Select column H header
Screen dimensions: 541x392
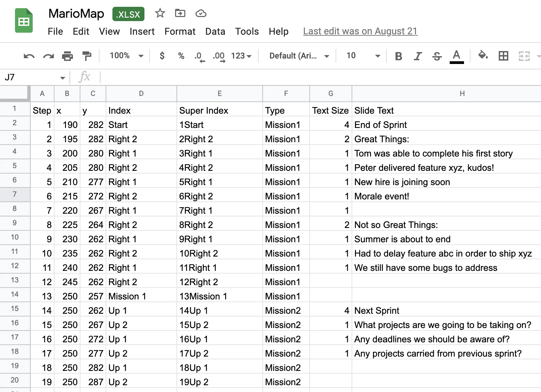tap(446, 94)
